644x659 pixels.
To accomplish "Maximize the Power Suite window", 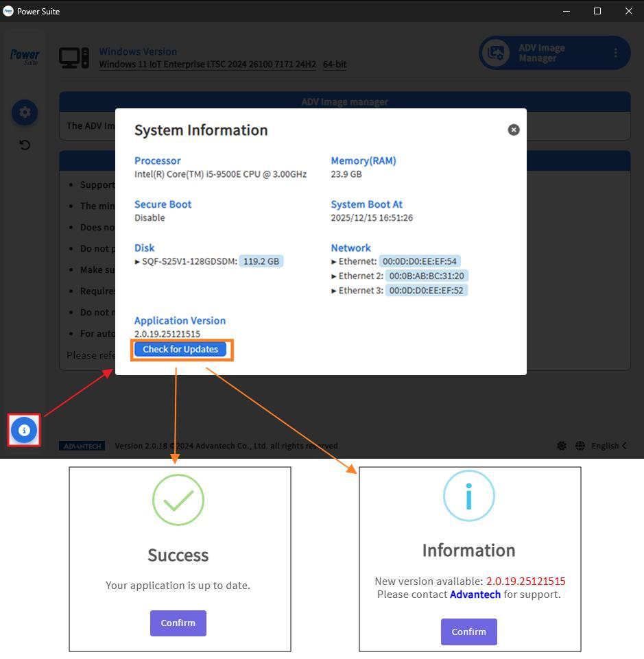I will click(597, 12).
